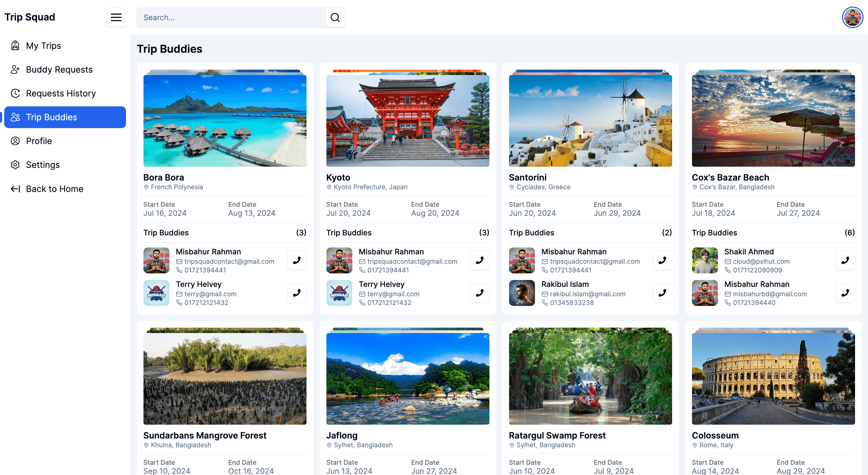Open Buddy Requests page
Screen dimensions: 868x475
(65, 69)
